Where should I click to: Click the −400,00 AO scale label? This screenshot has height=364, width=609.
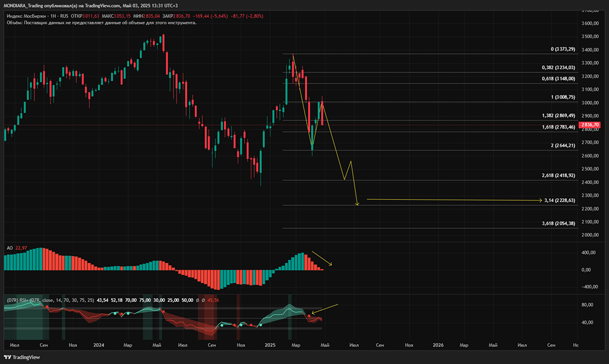pyautogui.click(x=588, y=287)
